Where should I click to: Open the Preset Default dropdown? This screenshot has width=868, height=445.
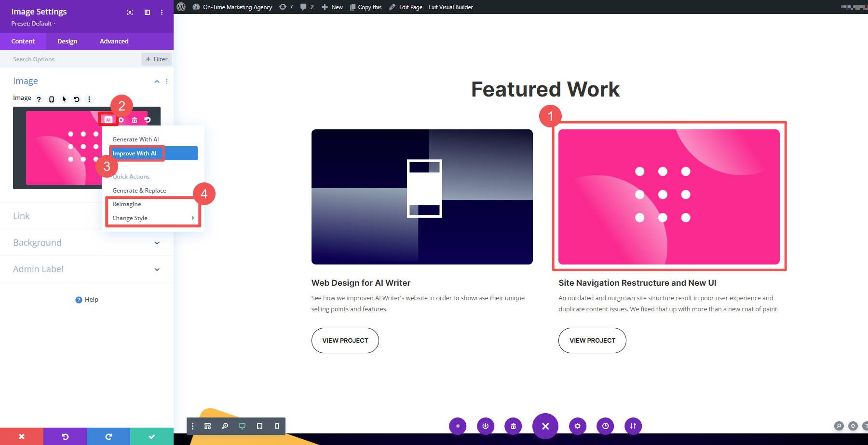coord(32,23)
